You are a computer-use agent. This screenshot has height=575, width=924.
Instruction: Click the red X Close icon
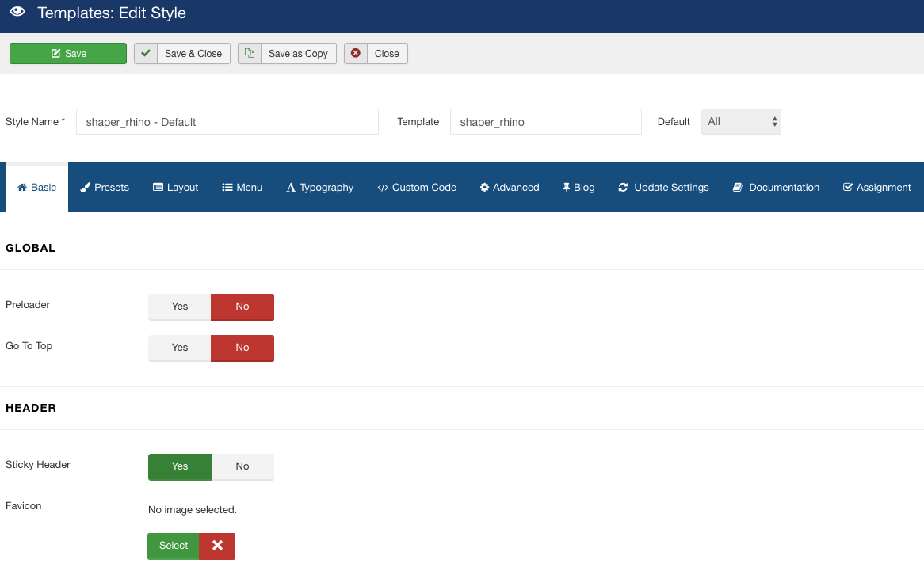356,53
